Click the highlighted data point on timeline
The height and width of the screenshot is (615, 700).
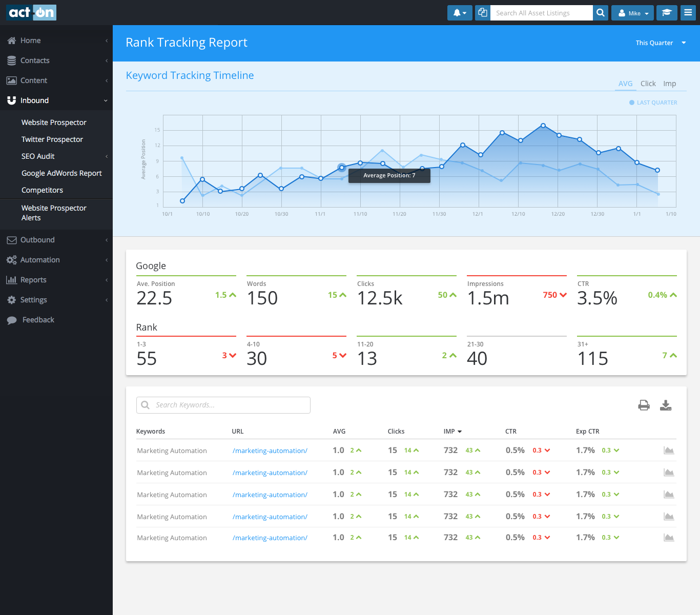coord(342,168)
